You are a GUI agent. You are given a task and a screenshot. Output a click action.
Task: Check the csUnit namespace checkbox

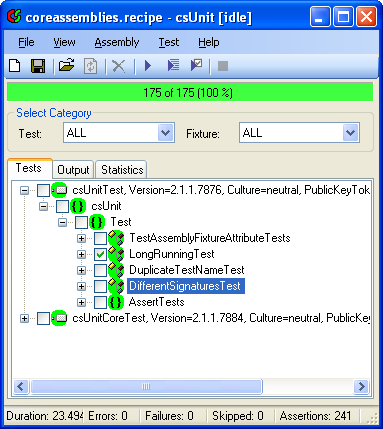coord(62,206)
